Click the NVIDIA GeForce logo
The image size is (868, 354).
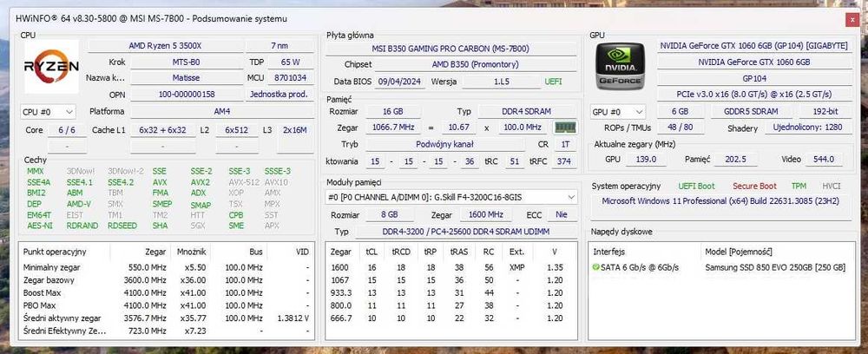coord(620,66)
